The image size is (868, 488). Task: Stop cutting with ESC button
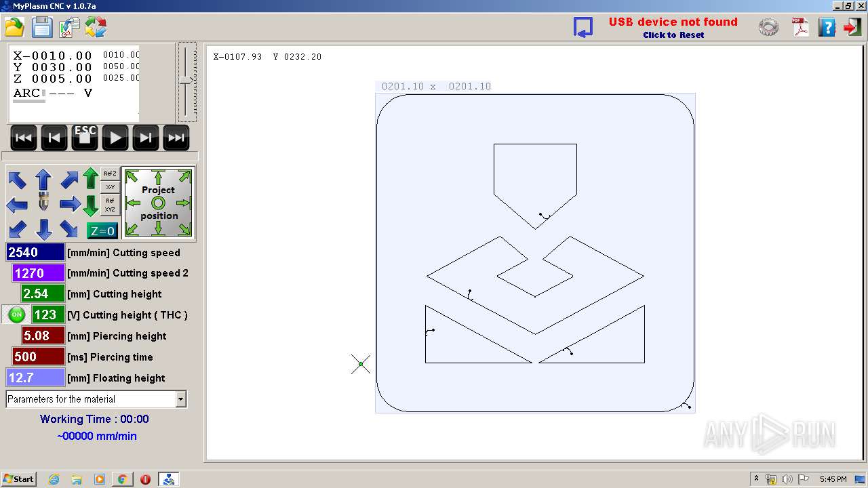85,138
